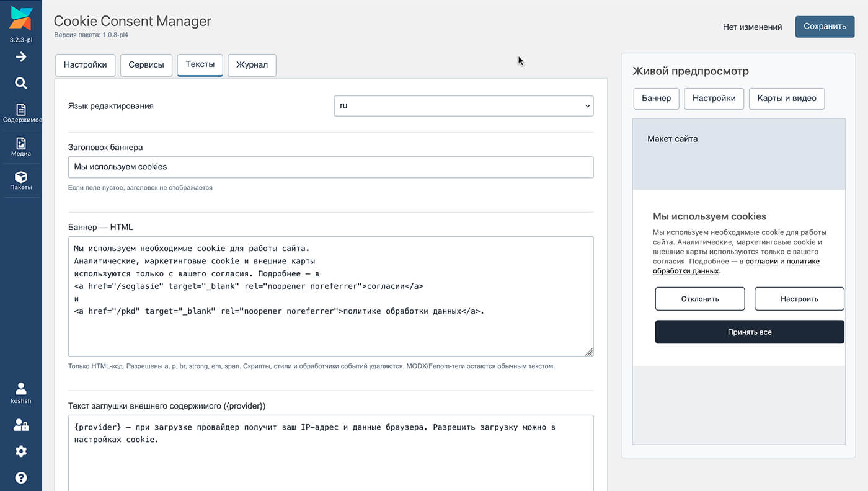Open system settings gear icon
The width and height of the screenshot is (868, 491).
21,451
